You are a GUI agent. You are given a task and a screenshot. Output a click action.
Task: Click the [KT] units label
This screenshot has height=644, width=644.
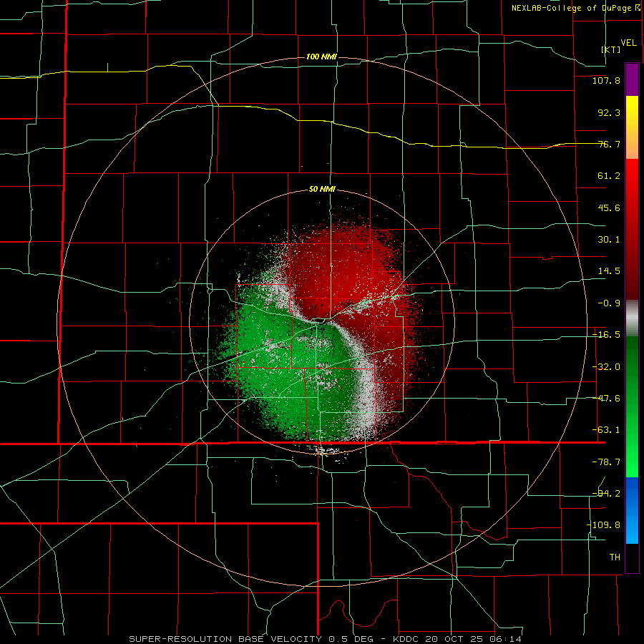[611, 49]
